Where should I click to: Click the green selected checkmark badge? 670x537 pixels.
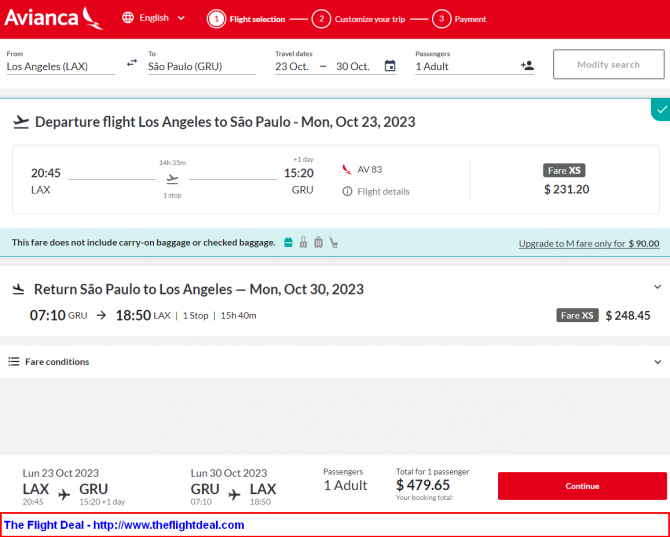661,109
